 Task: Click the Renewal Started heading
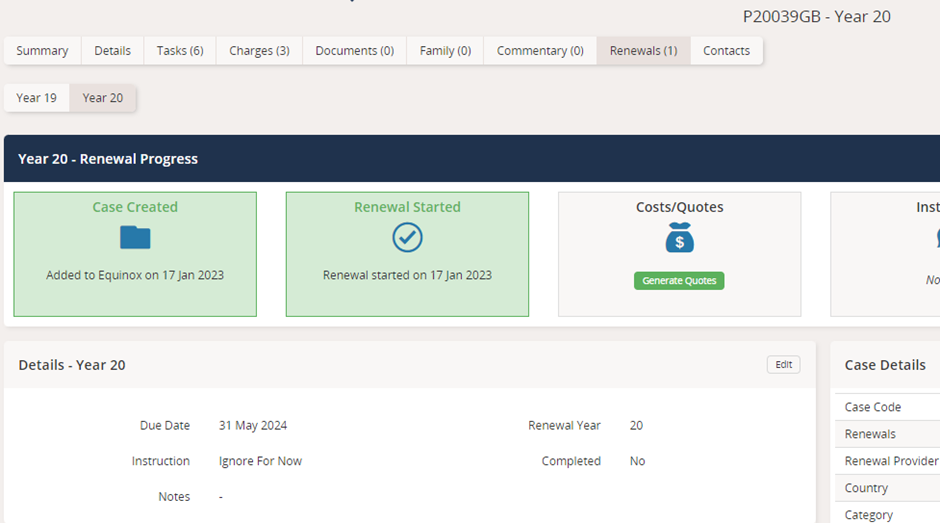[x=407, y=207]
